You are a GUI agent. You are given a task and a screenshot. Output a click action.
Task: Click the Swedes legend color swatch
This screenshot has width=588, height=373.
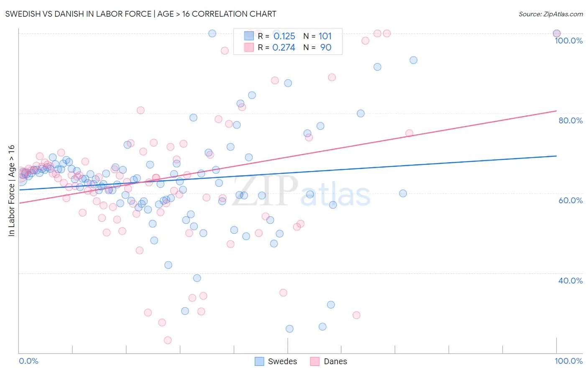[x=259, y=361]
